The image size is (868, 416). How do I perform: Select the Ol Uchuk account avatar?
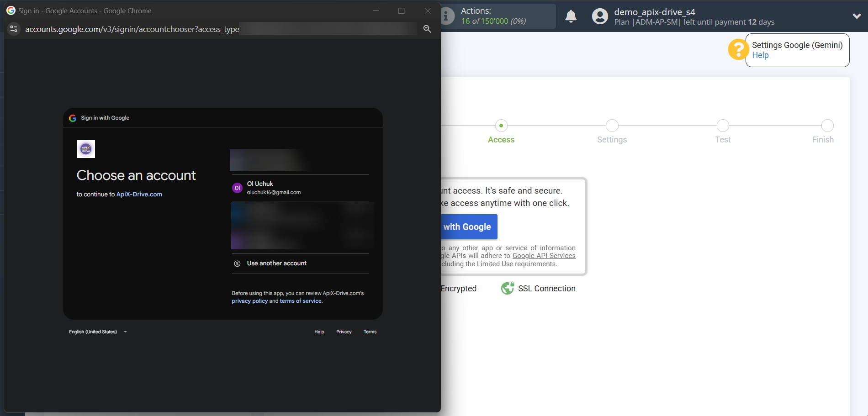point(237,188)
